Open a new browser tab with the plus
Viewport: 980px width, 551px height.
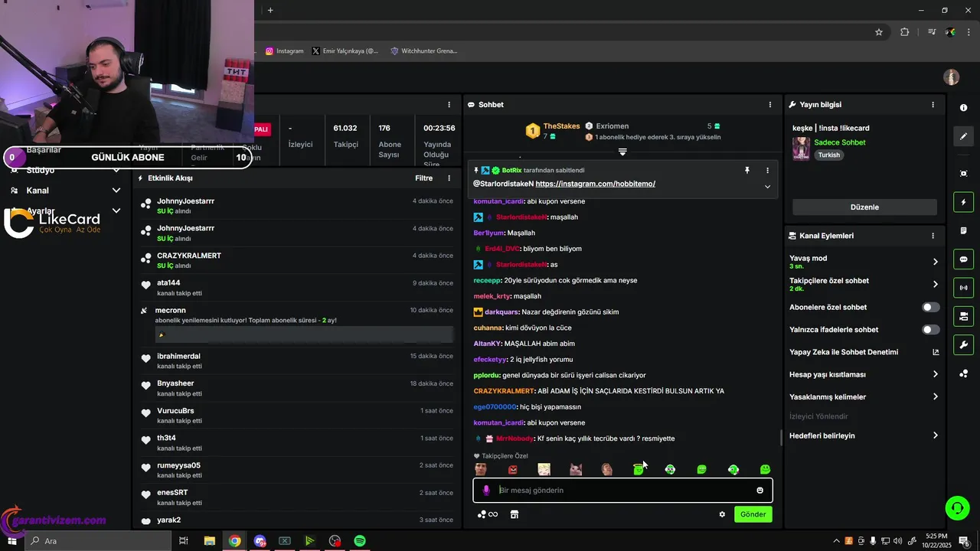click(x=270, y=10)
